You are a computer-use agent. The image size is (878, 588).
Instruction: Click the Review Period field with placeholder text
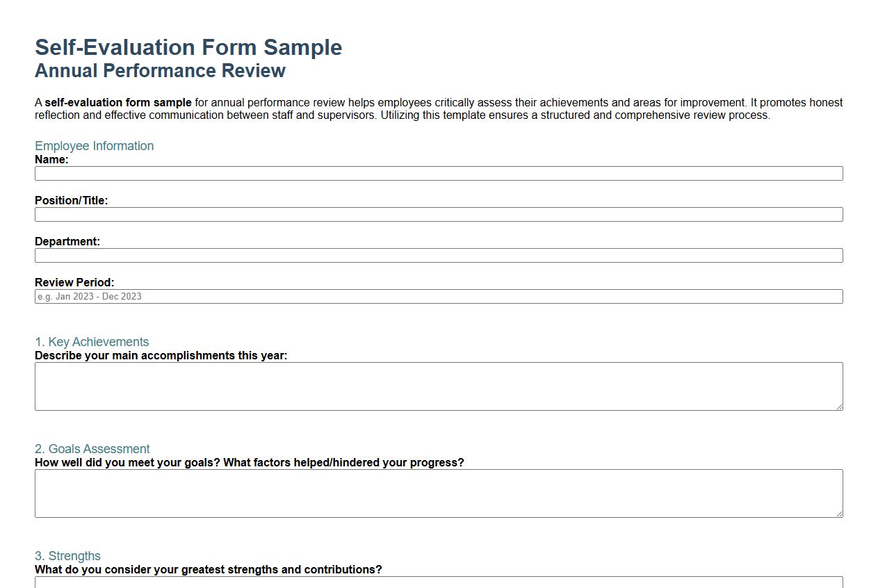click(x=438, y=296)
